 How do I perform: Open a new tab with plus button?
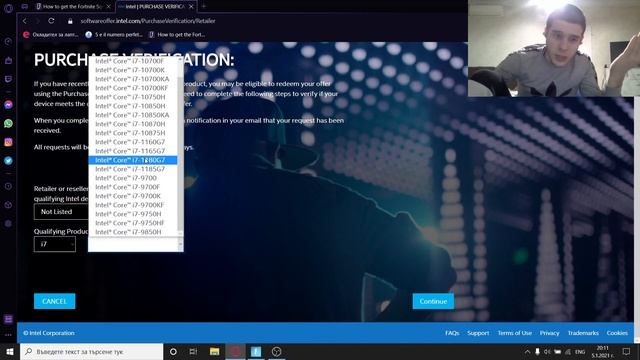pyautogui.click(x=204, y=7)
